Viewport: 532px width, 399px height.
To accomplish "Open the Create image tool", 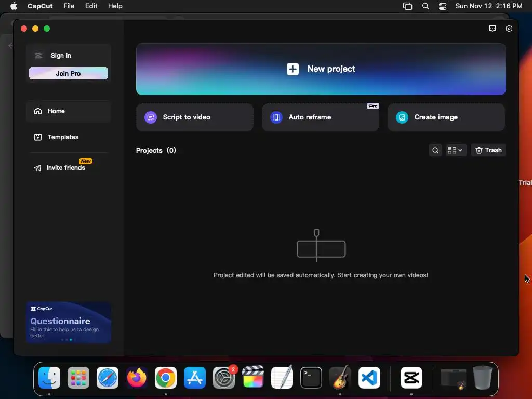I will 446,117.
